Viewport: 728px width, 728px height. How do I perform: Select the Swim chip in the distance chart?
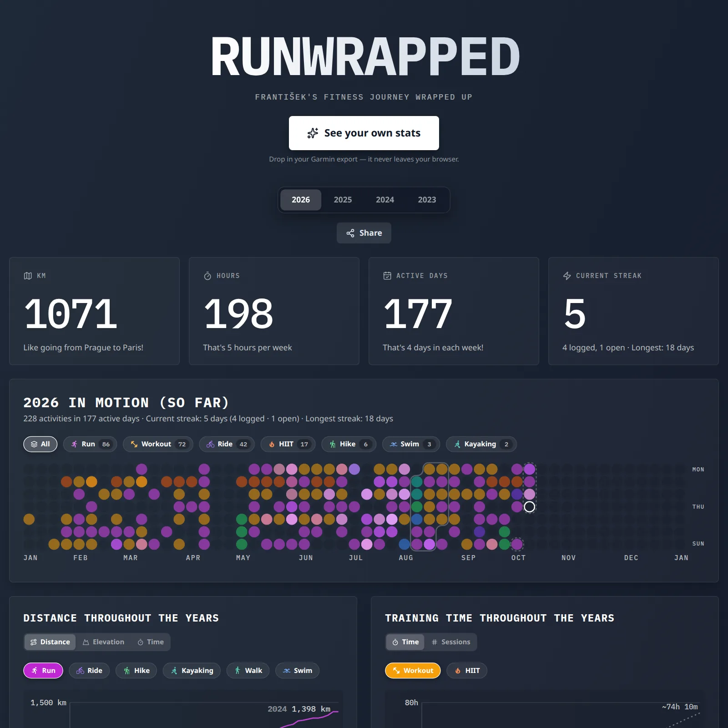click(297, 671)
